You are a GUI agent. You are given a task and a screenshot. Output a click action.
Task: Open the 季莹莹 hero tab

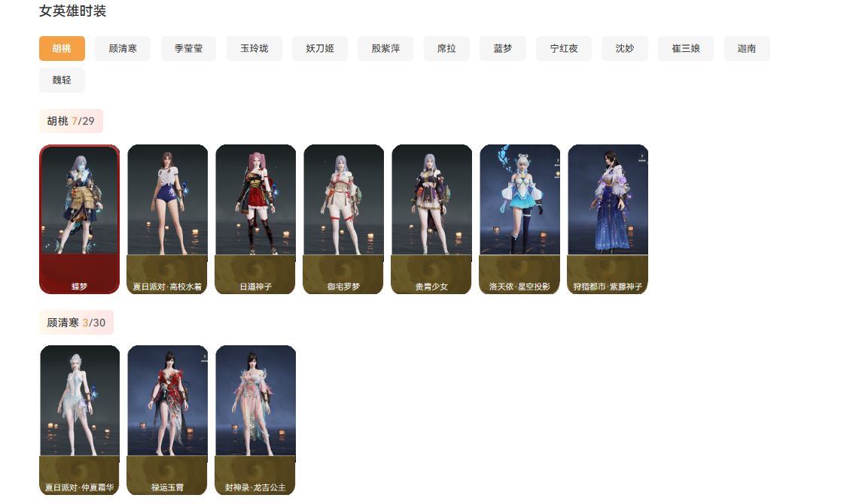(x=188, y=49)
